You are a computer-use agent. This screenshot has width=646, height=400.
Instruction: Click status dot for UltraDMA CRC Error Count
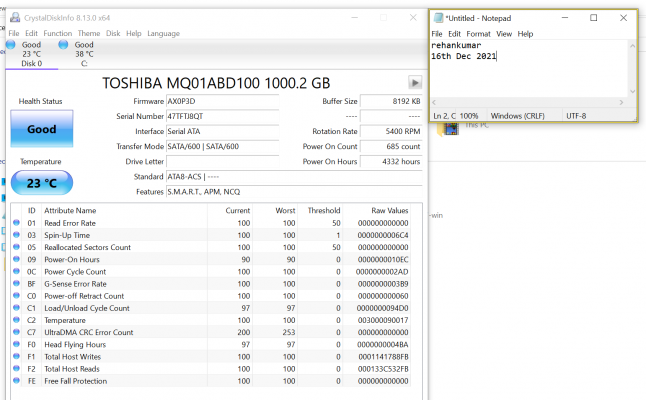pos(16,332)
